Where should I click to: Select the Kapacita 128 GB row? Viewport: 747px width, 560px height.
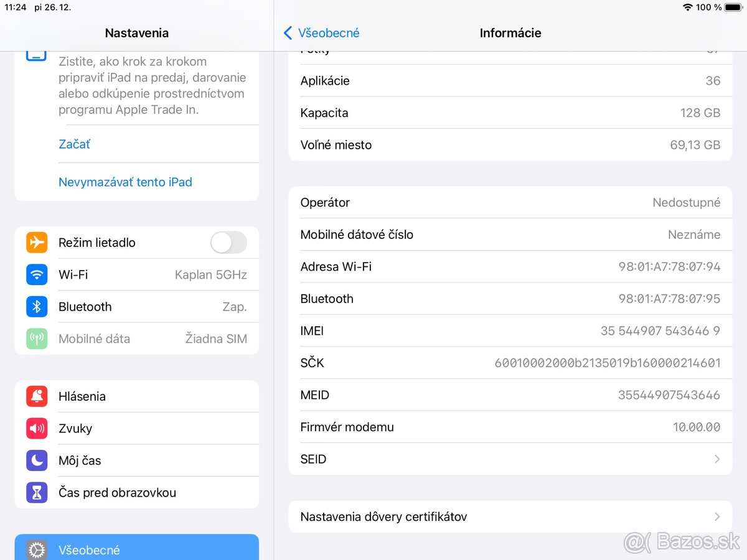pos(510,113)
